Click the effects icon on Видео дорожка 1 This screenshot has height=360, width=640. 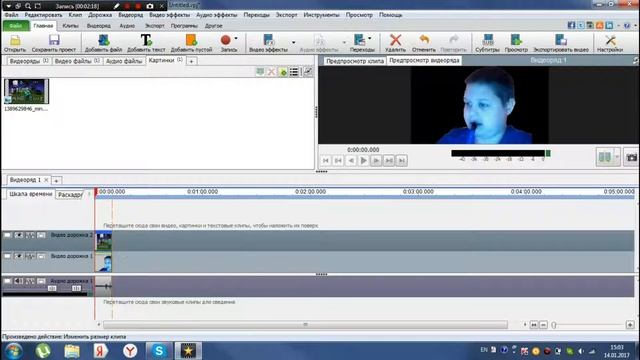coord(30,256)
